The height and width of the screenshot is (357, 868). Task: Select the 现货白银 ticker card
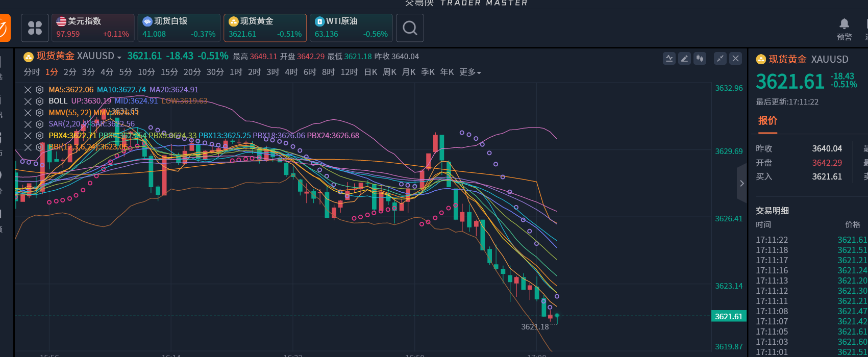(179, 28)
